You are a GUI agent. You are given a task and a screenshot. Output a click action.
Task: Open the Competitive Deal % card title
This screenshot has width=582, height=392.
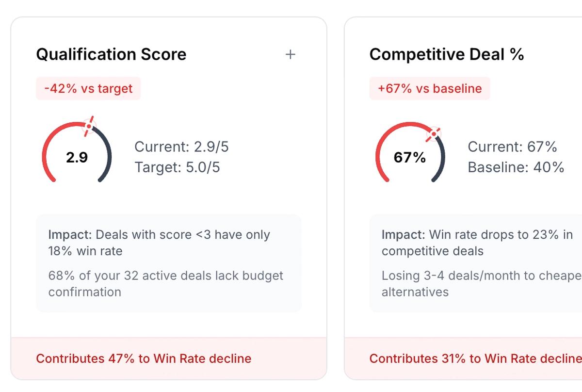click(x=447, y=54)
